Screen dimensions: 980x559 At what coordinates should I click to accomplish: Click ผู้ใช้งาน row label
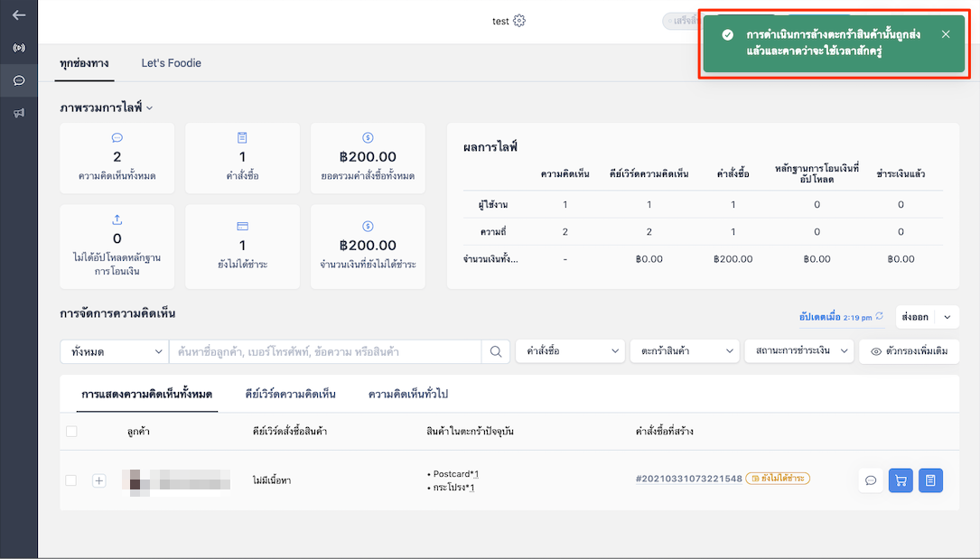[x=493, y=205]
